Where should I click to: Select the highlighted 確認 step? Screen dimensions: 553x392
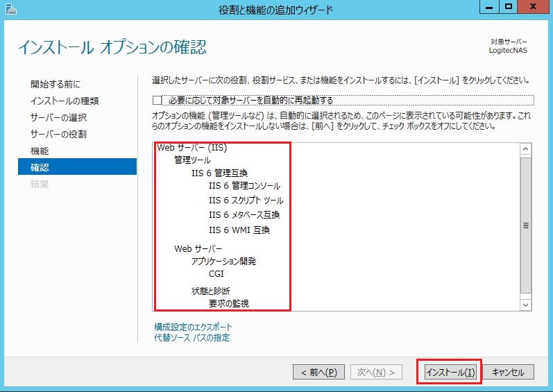pyautogui.click(x=77, y=167)
